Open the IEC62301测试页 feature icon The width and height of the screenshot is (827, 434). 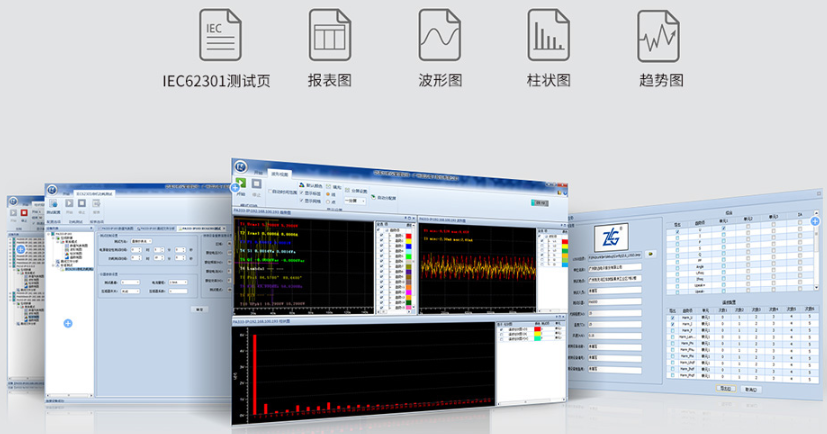(220, 35)
